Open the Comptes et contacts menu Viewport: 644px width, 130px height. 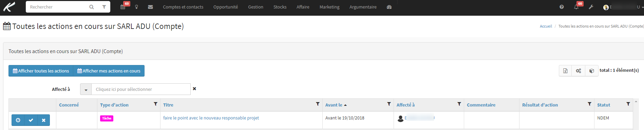[x=183, y=7]
